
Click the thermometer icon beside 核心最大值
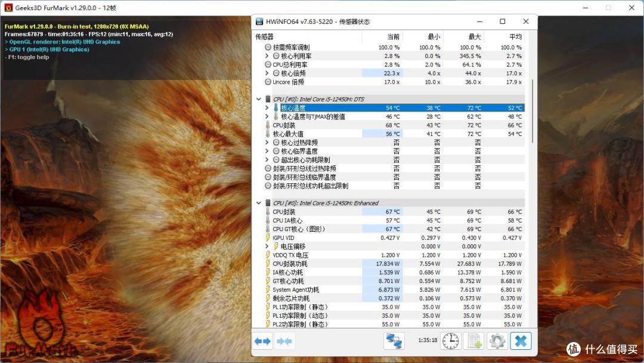click(x=268, y=134)
